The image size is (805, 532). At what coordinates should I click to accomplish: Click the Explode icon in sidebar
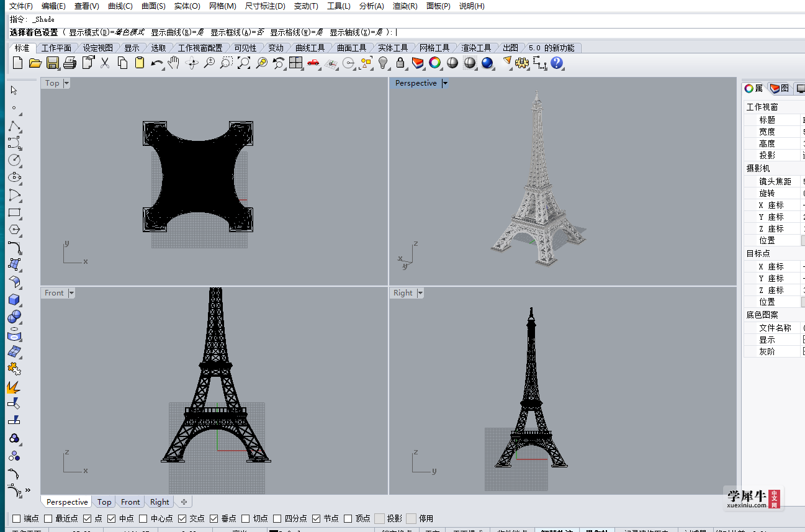(14, 387)
